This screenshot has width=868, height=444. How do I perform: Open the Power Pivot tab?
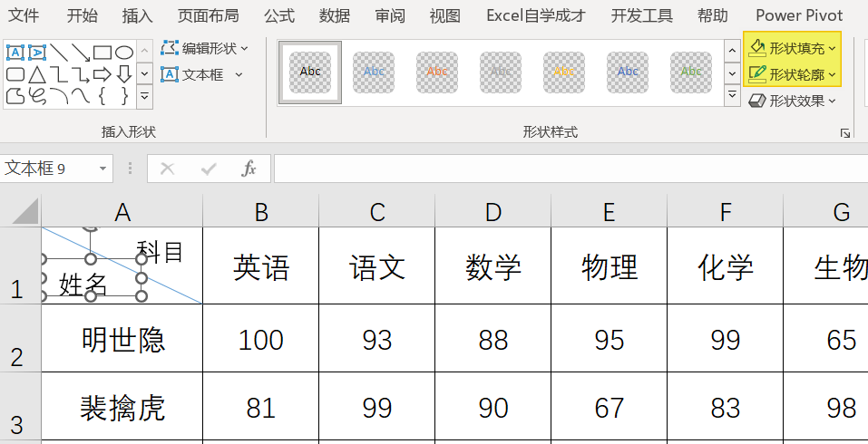tap(799, 15)
